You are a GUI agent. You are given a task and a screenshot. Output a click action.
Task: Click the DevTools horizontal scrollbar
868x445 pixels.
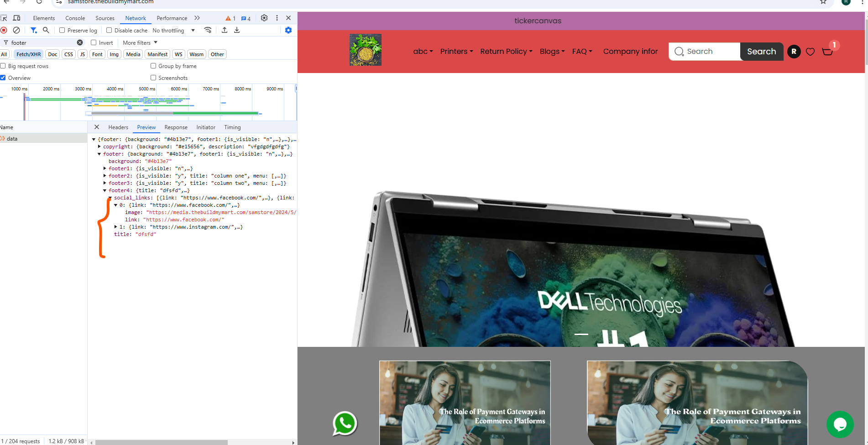pos(162,442)
